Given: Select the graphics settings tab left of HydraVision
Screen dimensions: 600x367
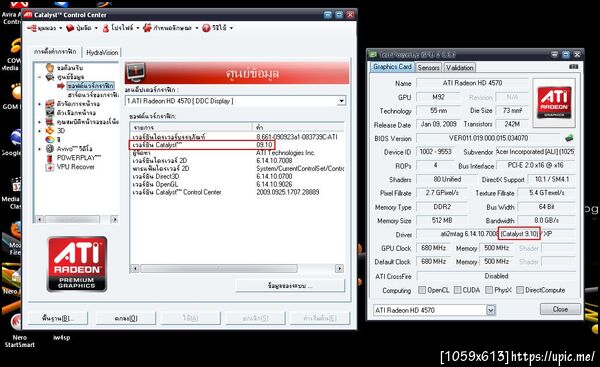Looking at the screenshot, I should pyautogui.click(x=55, y=52).
